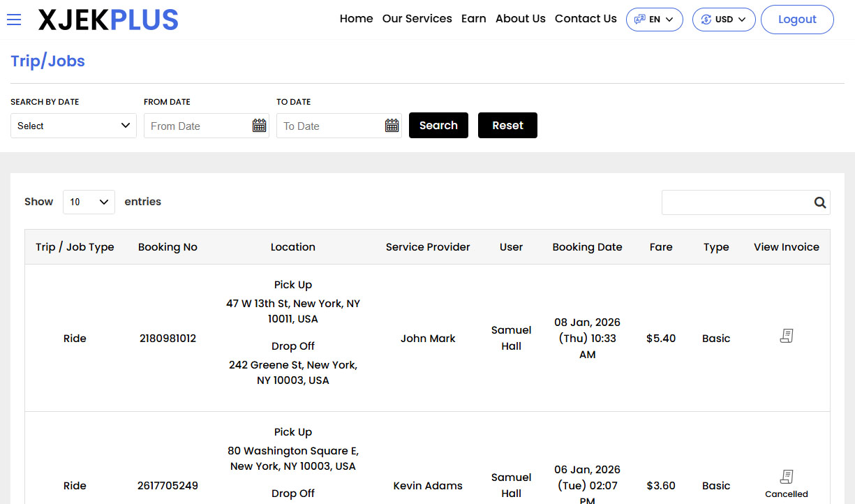The height and width of the screenshot is (504, 855).
Task: Open the About Us page
Action: click(520, 19)
